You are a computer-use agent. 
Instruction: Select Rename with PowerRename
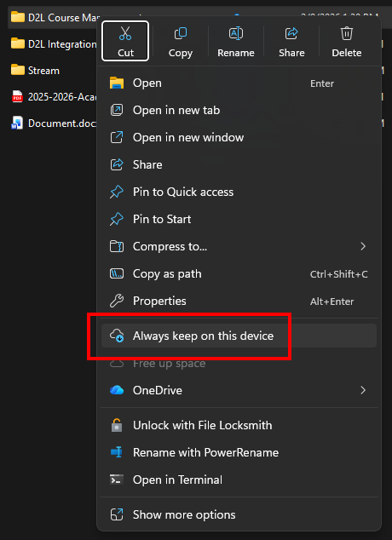coord(239,452)
